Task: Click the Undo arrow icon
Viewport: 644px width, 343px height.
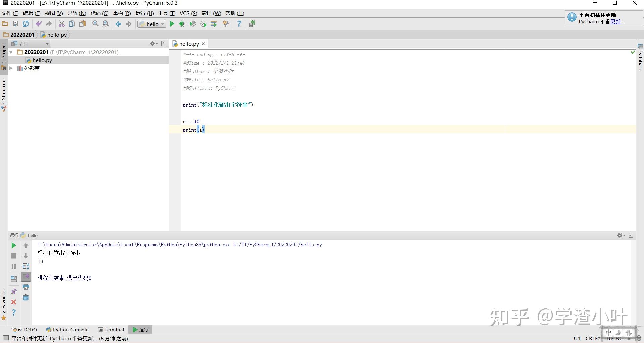Action: [x=39, y=24]
